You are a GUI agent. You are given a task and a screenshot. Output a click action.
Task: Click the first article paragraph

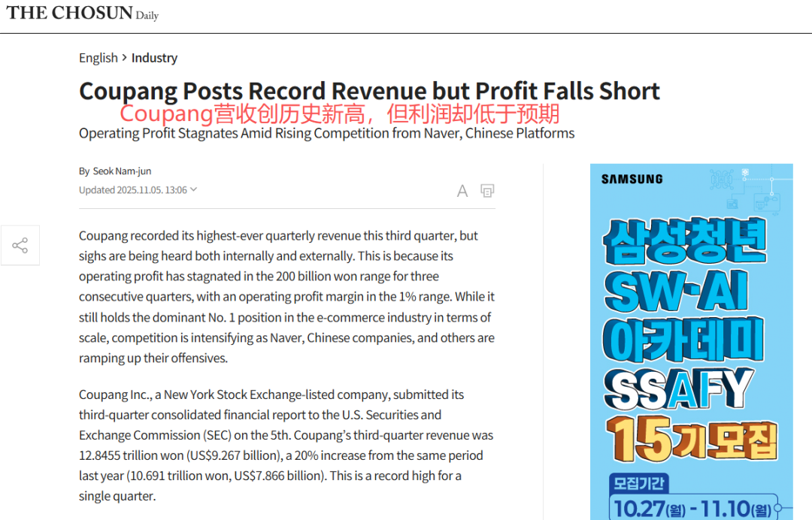(286, 297)
